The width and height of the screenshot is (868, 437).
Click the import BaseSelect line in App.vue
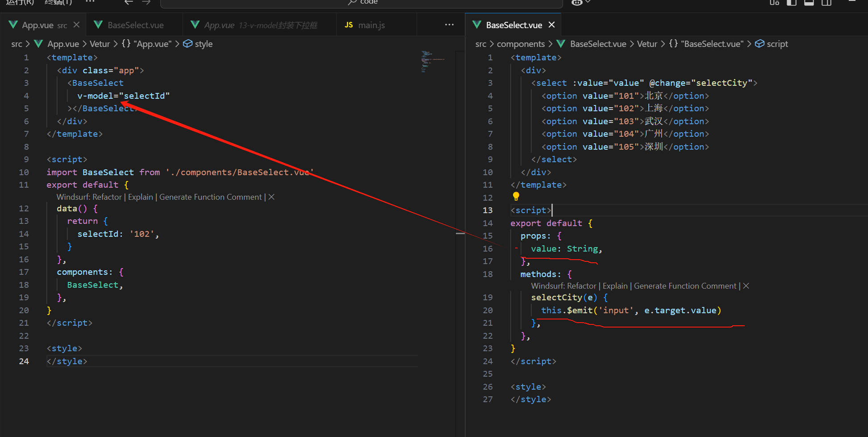tap(180, 172)
